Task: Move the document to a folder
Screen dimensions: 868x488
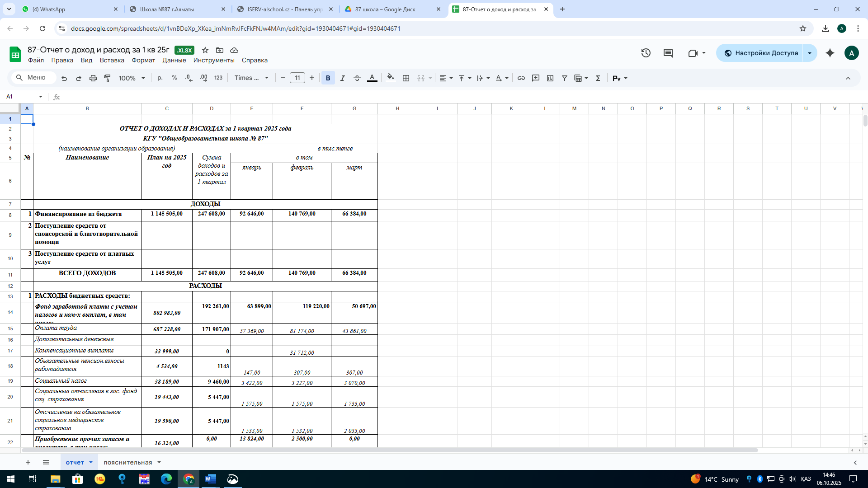Action: [x=220, y=50]
